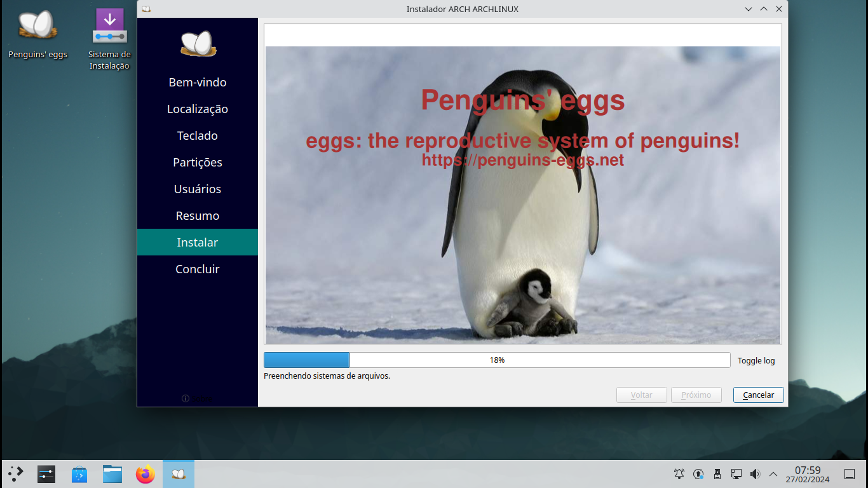Image resolution: width=868 pixels, height=488 pixels.
Task: Click the Cancelar button
Action: point(759,395)
